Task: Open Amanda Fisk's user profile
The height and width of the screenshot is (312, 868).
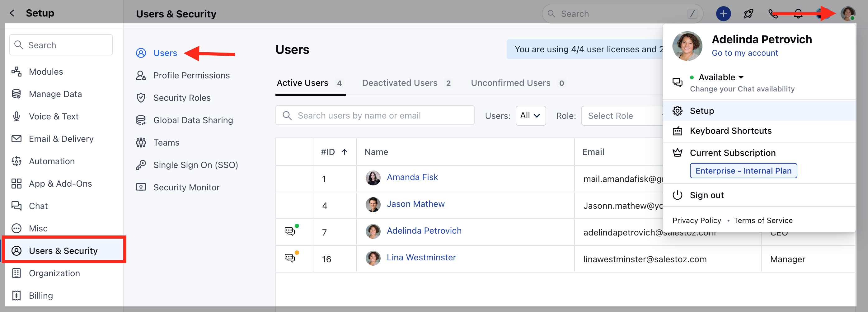Action: coord(412,177)
